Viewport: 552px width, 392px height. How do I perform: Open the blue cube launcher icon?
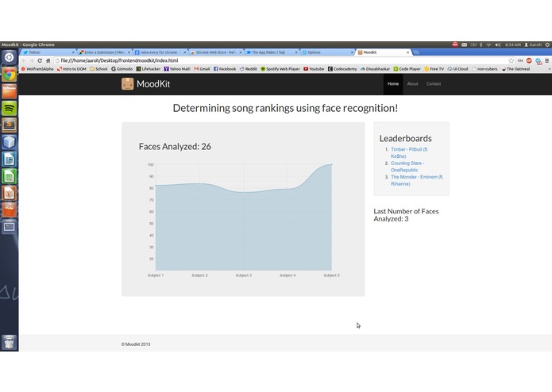pos(10,142)
